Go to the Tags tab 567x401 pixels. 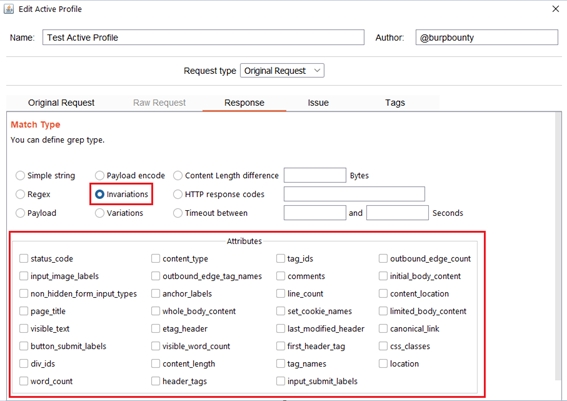[395, 103]
